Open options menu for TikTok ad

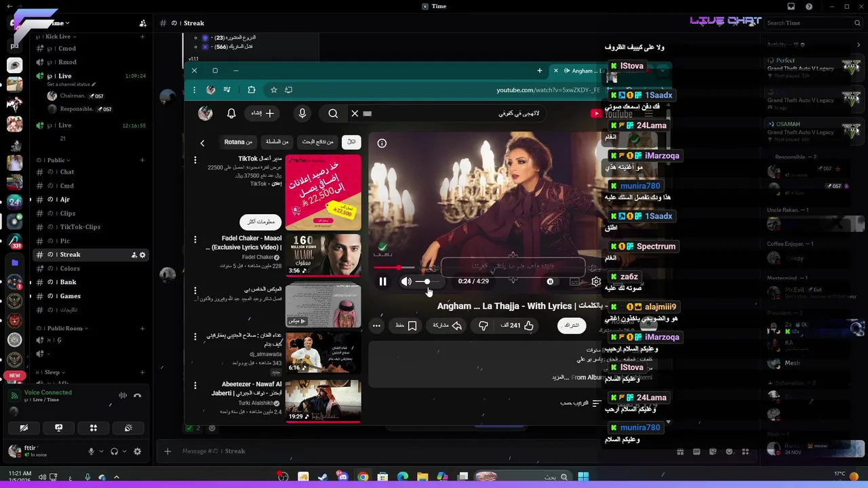pos(195,160)
